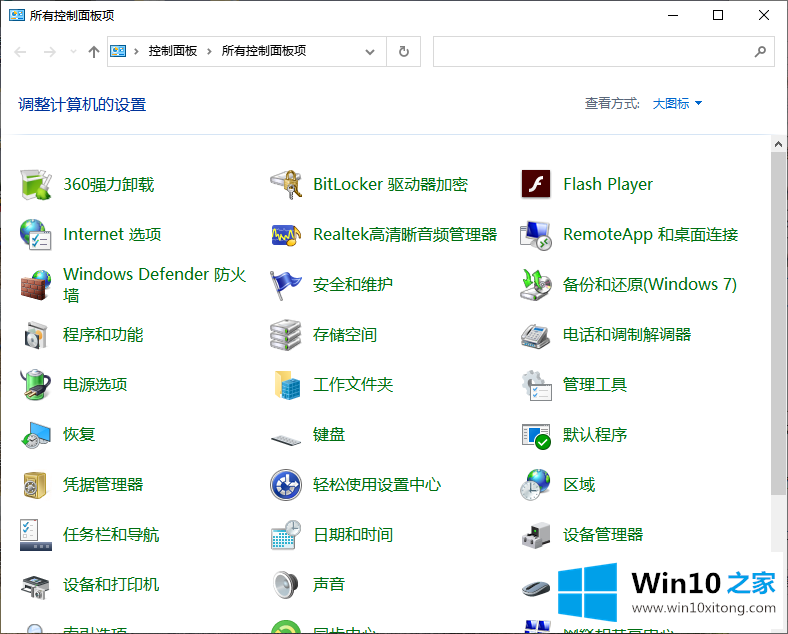Click the Internet 选项 globe icon
This screenshot has height=634, width=788.
pos(36,235)
